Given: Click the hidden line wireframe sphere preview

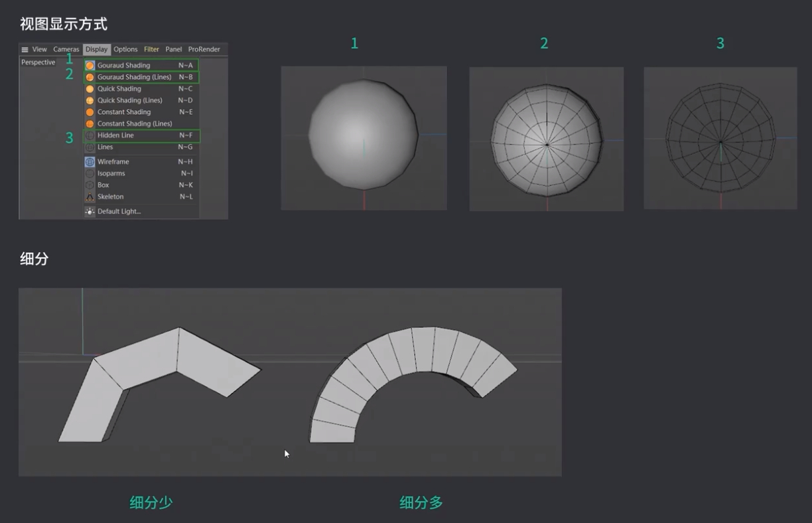Looking at the screenshot, I should click(x=720, y=138).
